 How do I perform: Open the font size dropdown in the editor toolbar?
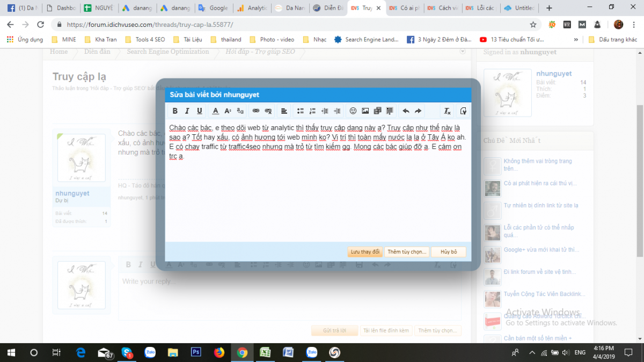228,111
